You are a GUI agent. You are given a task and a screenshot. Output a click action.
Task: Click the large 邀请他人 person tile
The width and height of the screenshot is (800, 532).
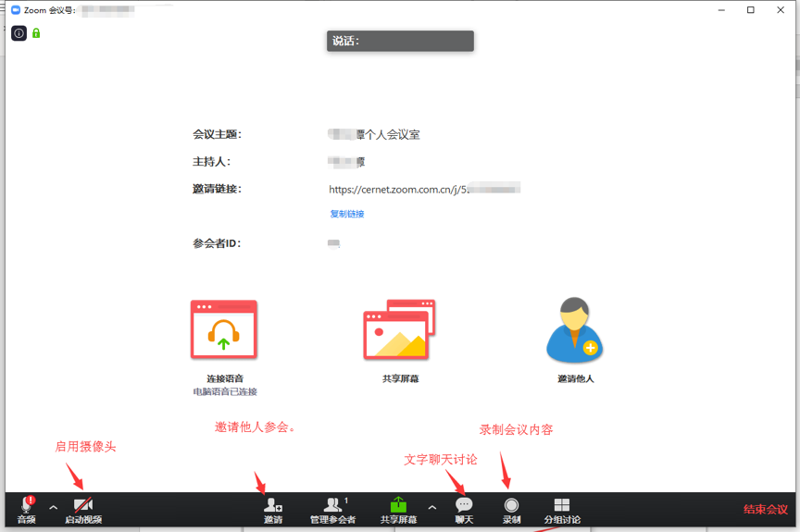pos(575,330)
